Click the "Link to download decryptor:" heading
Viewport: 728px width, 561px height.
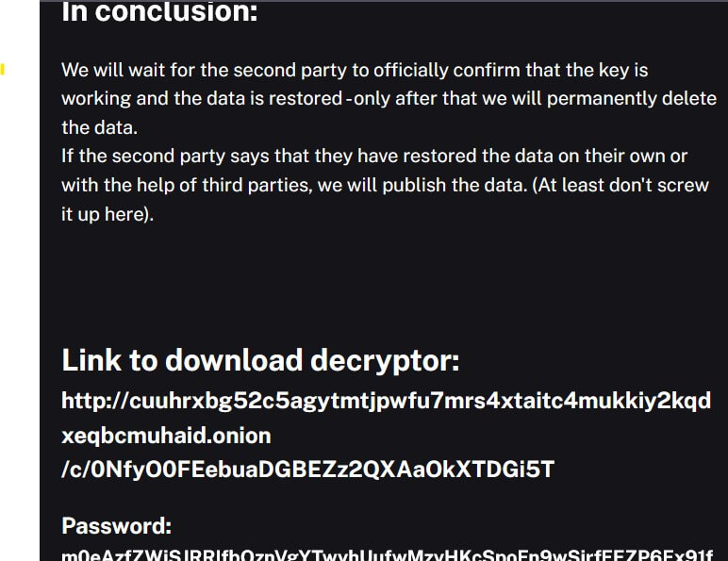(260, 359)
